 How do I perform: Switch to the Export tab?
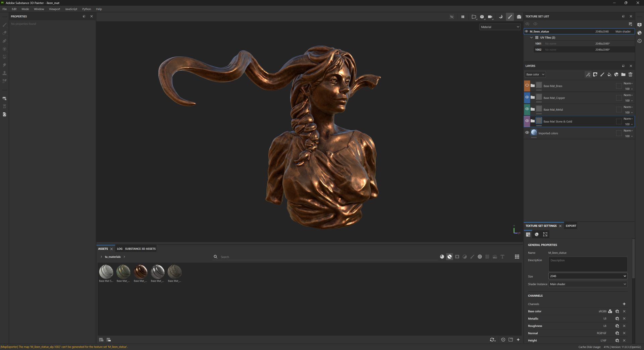[571, 226]
